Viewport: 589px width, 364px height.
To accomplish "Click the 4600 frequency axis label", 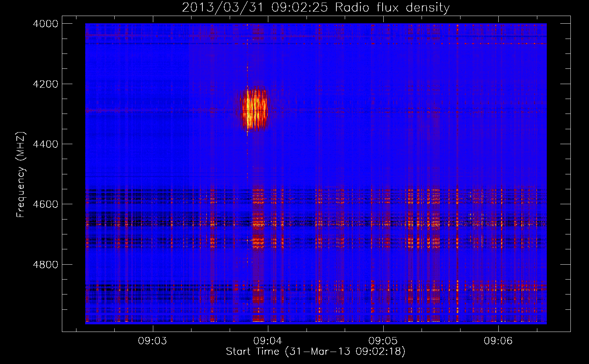I will [46, 204].
